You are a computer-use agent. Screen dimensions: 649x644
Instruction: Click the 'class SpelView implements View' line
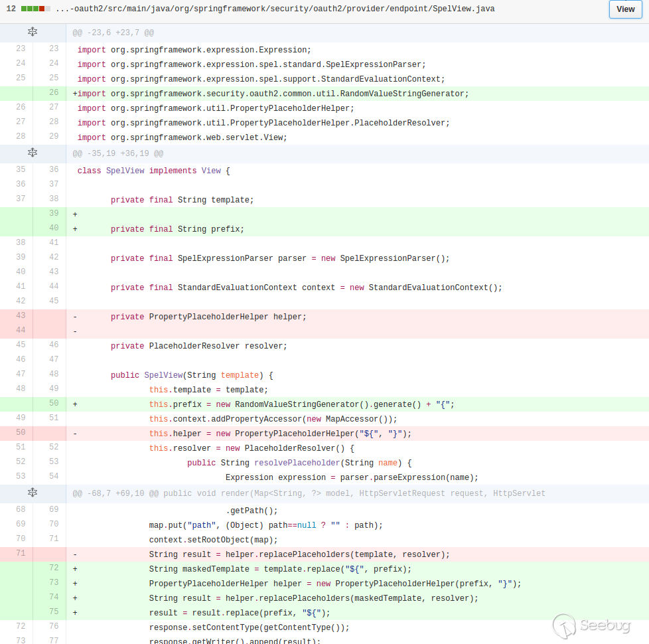[x=153, y=171]
